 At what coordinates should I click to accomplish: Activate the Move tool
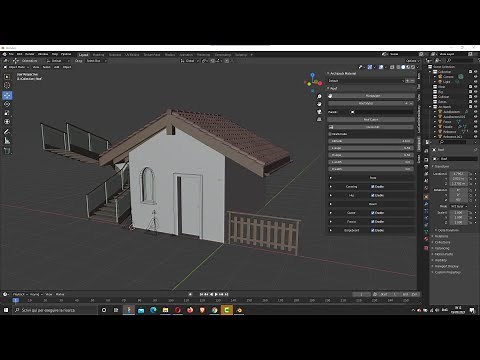(x=7, y=95)
